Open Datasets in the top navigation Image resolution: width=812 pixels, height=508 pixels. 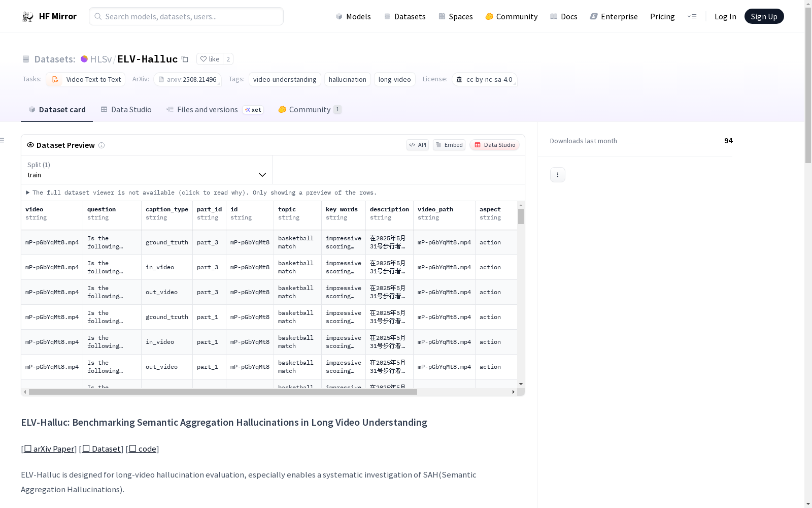point(404,16)
